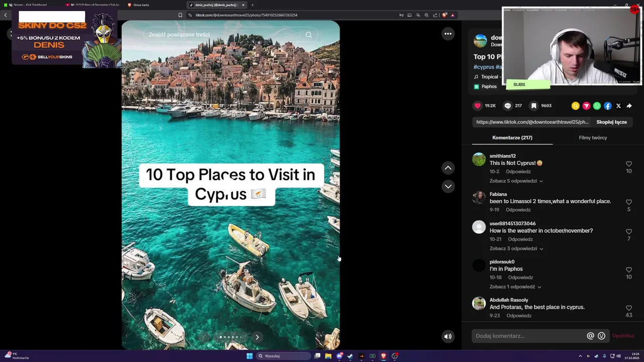Open the #cyprus hashtag link
This screenshot has height=362, width=644.
pos(484,67)
